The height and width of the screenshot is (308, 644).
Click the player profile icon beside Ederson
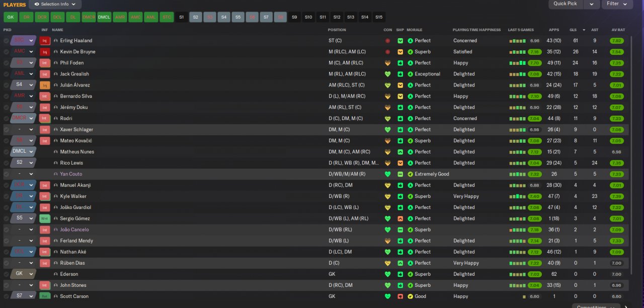(56, 274)
